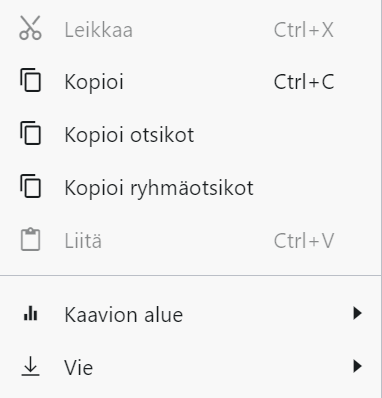Choose Kopioi otsikot from the context menu
Screen dimensions: 382x398
(x=190, y=134)
